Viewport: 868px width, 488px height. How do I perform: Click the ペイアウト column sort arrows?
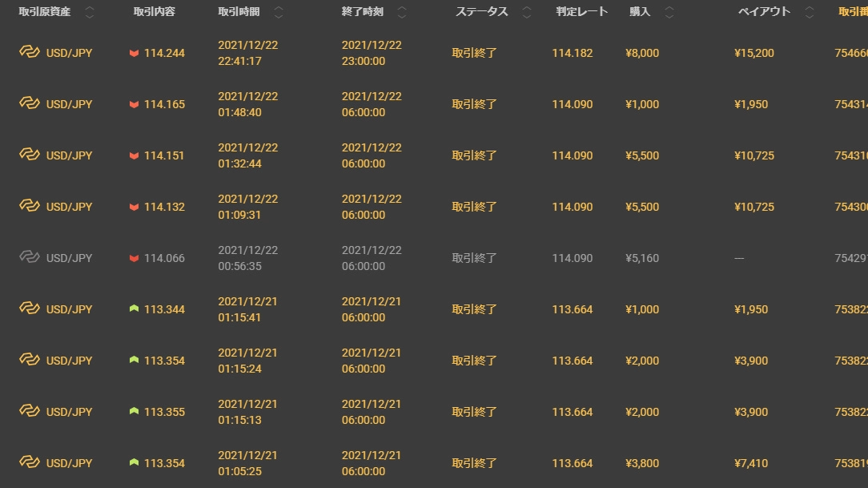click(x=810, y=12)
